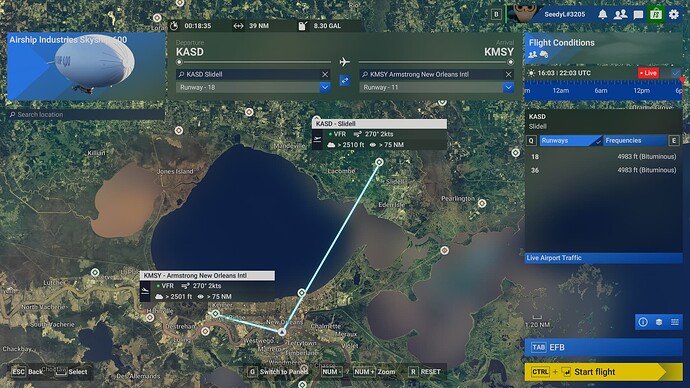
Task: Open the Marketplace shopping bag icon
Action: [x=656, y=15]
